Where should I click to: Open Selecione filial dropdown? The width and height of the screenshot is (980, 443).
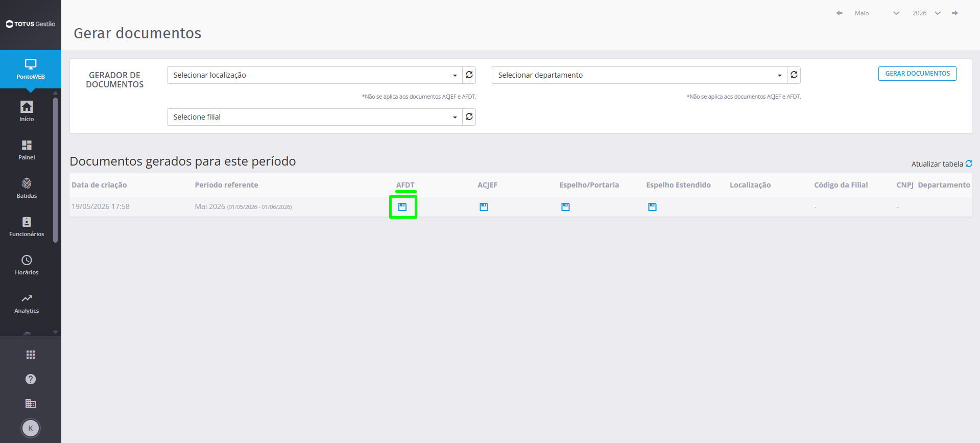[x=315, y=117]
